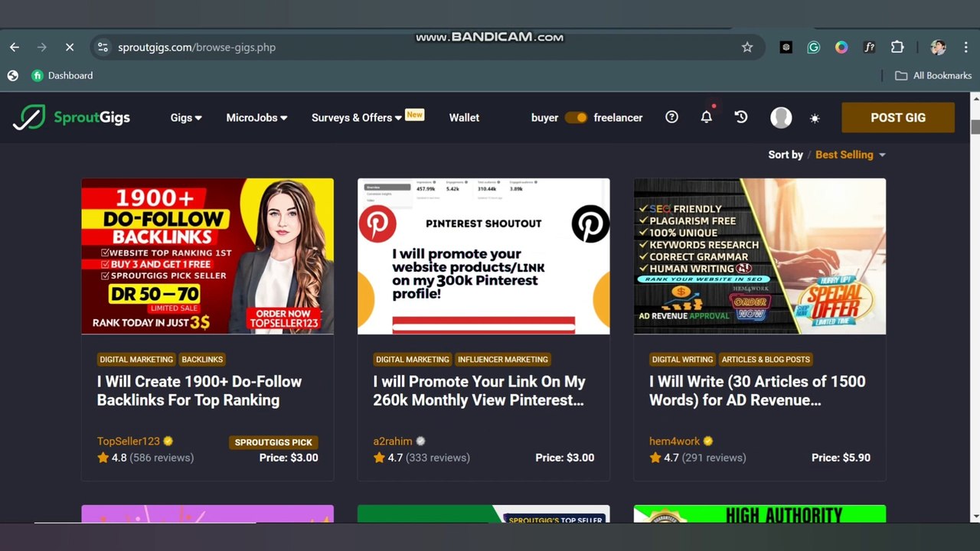Screen dimensions: 980x551
Task: Click the black square extension icon
Action: click(x=786, y=47)
